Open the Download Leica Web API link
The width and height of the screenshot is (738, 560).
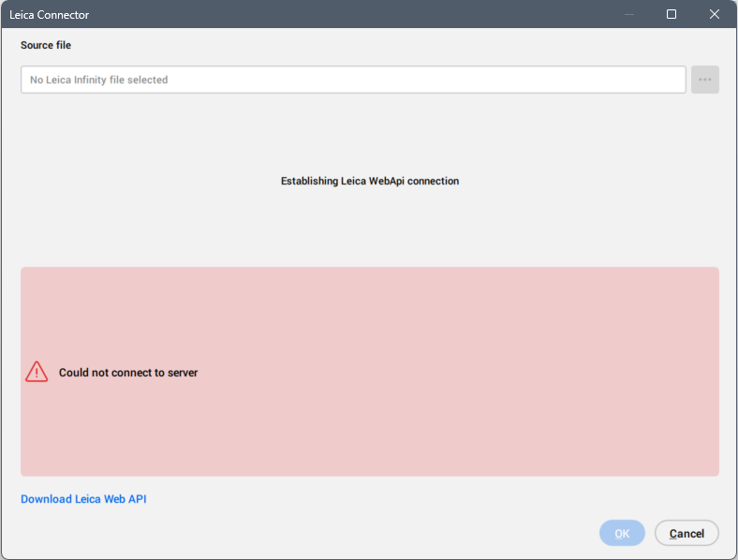(83, 499)
